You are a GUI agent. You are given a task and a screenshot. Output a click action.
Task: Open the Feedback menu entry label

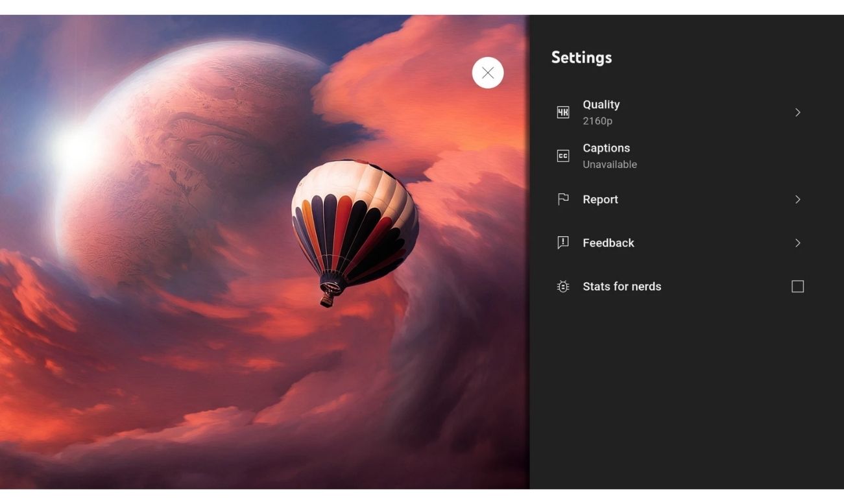click(608, 243)
